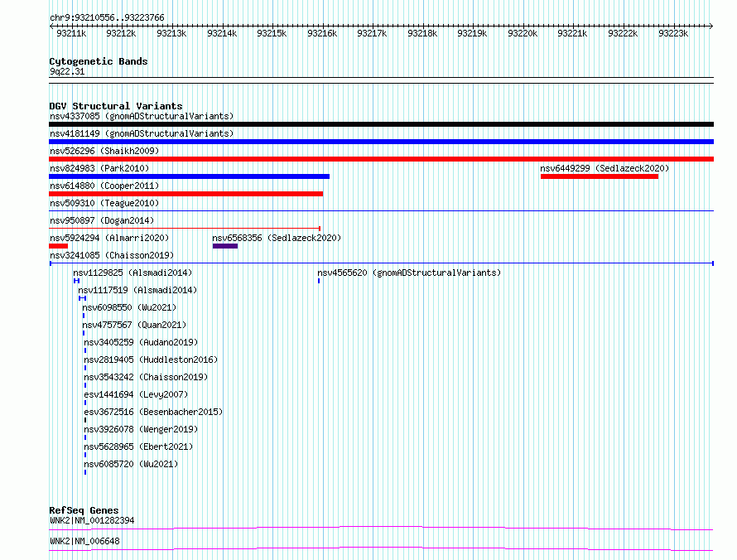
Task: Open the nsv5924294 (Almarri2020) label
Action: pyautogui.click(x=109, y=238)
